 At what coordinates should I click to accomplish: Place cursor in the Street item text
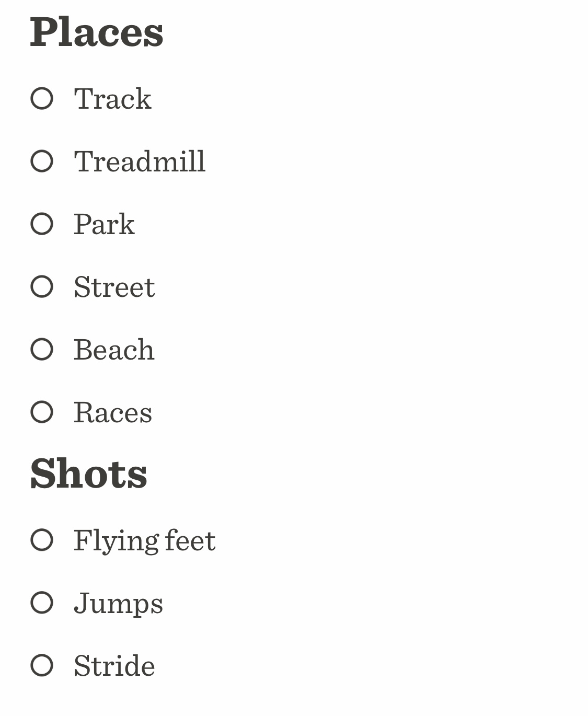tap(114, 287)
